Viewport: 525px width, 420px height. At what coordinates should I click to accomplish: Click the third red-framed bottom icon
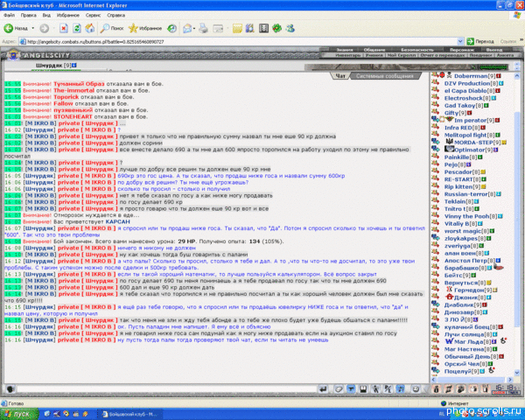point(461,388)
